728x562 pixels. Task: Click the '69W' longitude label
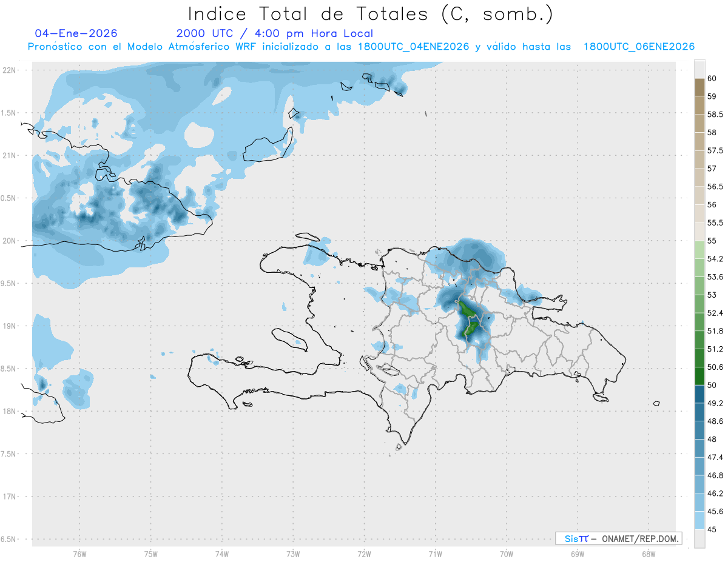[x=577, y=554]
